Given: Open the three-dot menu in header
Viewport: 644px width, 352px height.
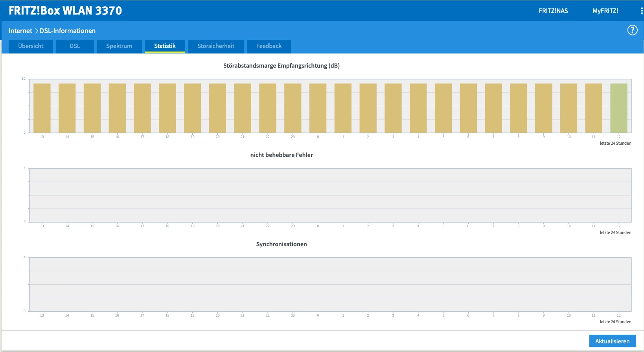Looking at the screenshot, I should (642, 11).
